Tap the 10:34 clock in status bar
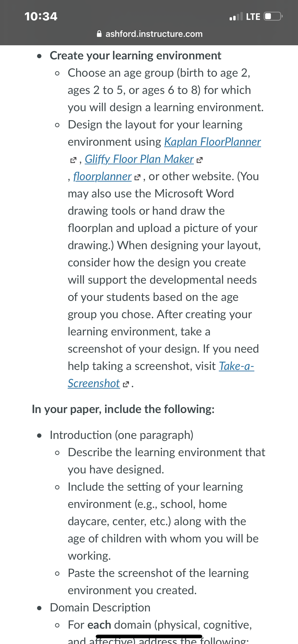This screenshot has width=298, height=644. [41, 17]
